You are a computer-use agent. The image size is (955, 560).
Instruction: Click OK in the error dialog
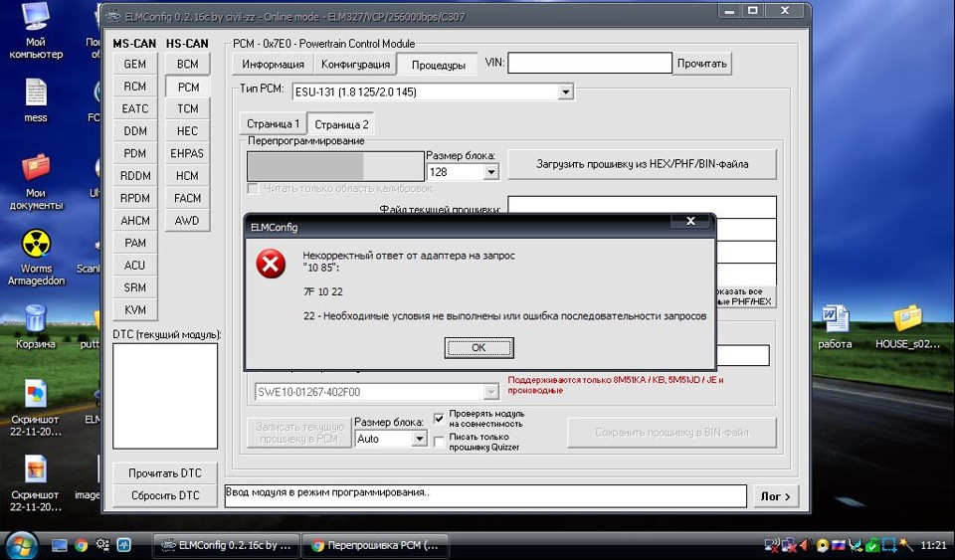(x=478, y=347)
